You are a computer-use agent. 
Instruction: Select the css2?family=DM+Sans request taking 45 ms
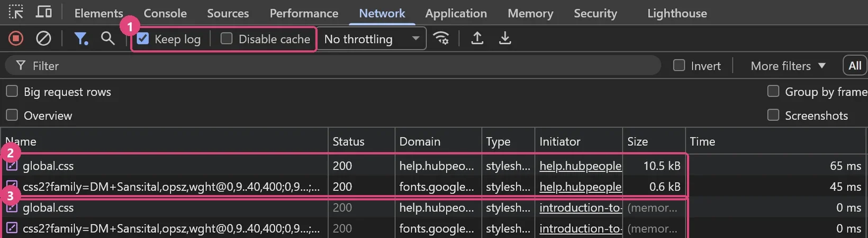point(171,187)
